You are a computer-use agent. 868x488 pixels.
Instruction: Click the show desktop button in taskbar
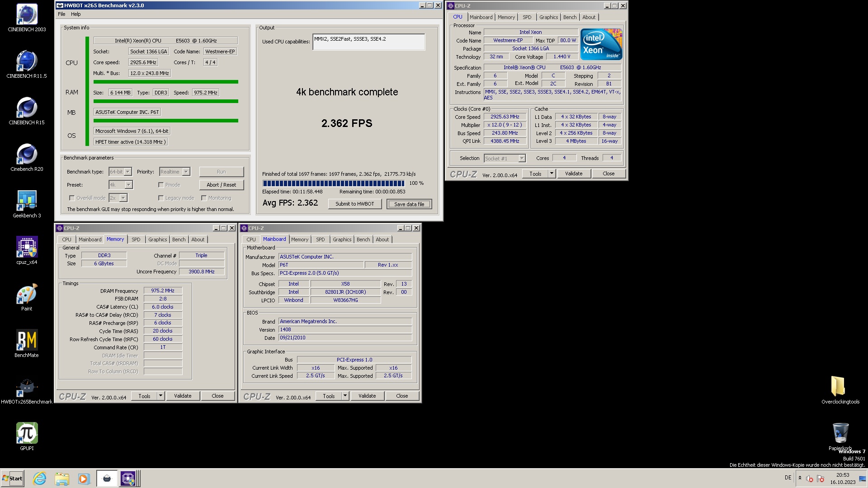point(863,479)
